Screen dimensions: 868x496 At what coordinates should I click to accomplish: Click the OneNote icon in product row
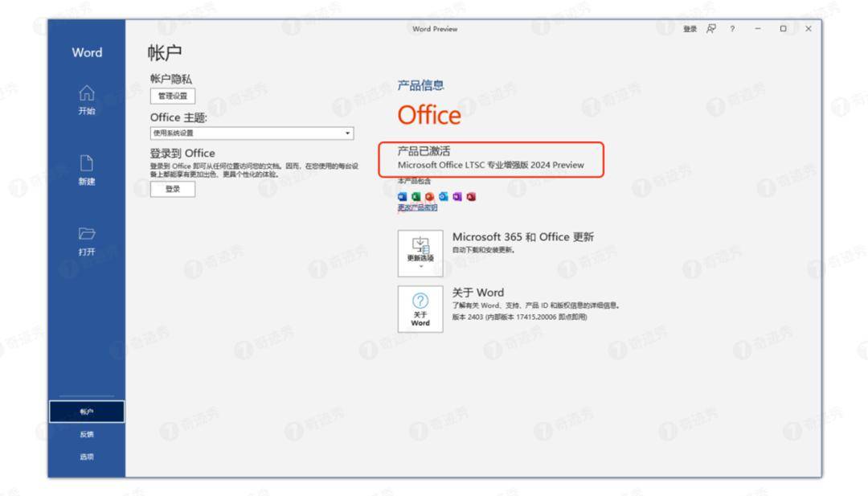click(x=457, y=196)
